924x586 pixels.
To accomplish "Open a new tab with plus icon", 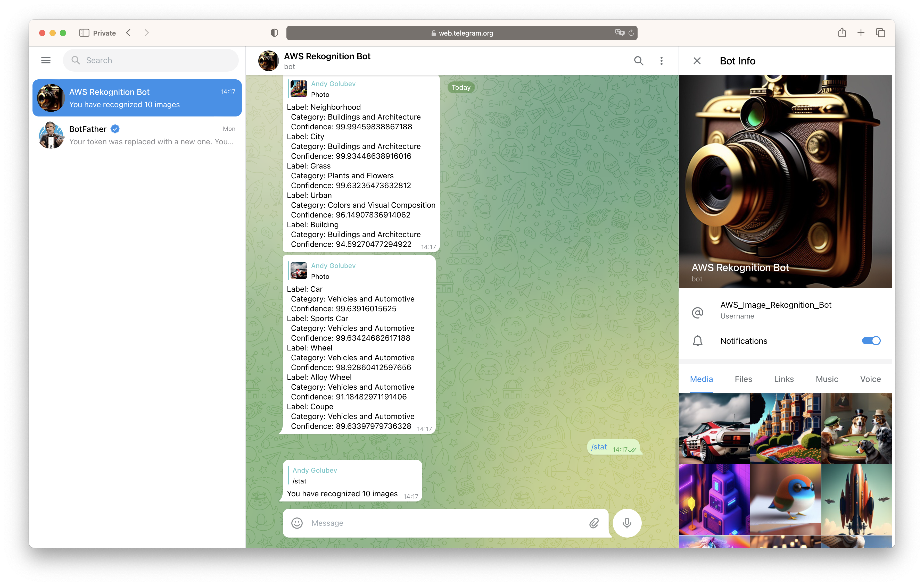I will (x=861, y=32).
